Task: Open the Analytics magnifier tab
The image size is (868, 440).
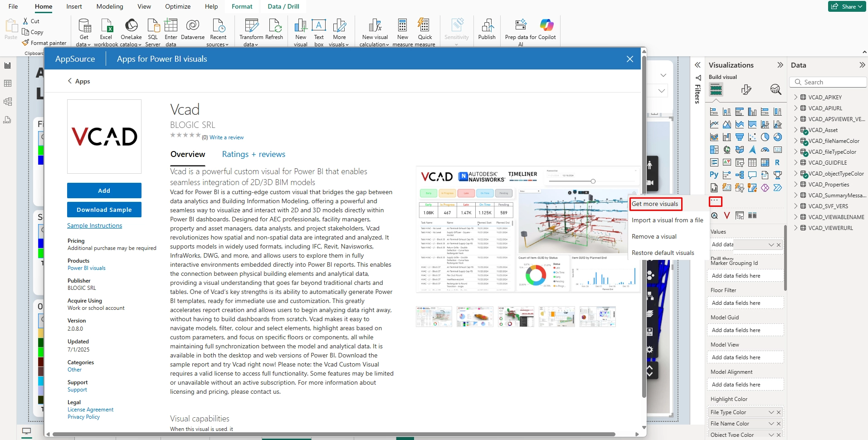Action: (x=775, y=90)
